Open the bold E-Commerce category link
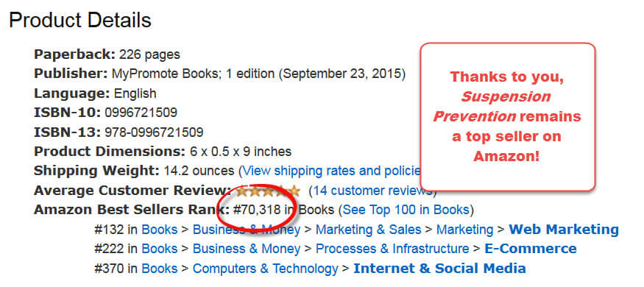 coord(531,249)
